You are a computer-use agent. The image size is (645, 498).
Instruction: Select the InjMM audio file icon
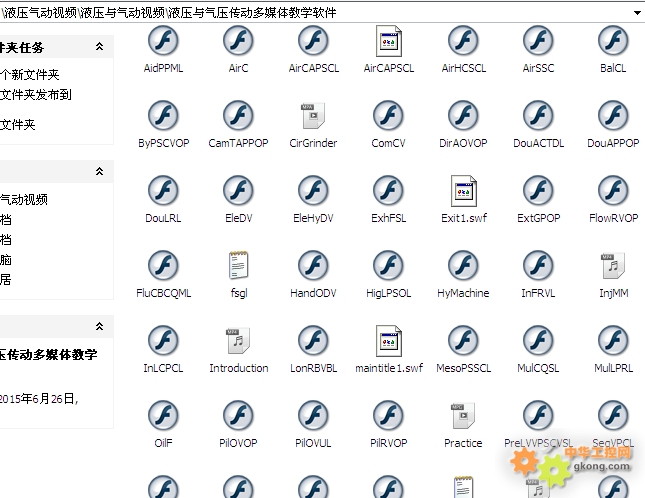click(613, 266)
